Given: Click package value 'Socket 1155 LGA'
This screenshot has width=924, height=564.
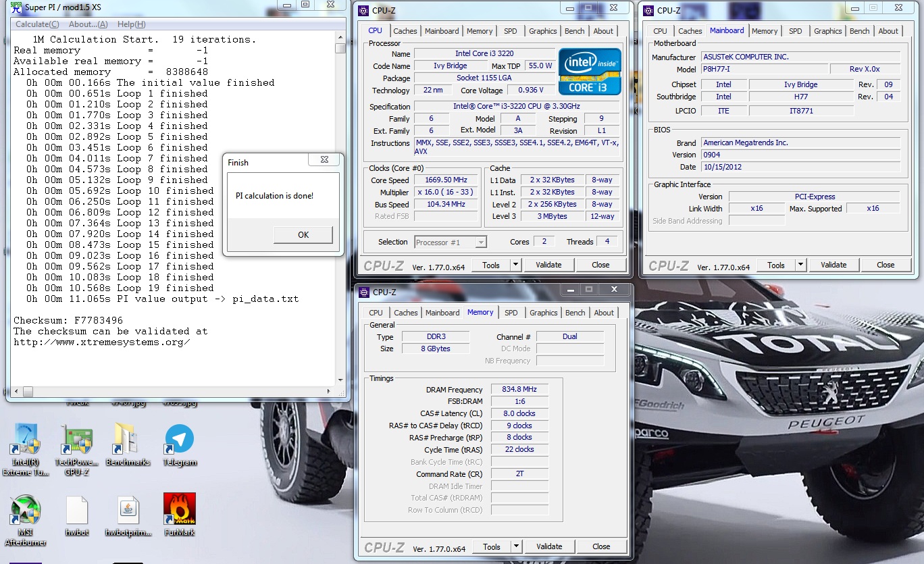Looking at the screenshot, I should click(484, 78).
